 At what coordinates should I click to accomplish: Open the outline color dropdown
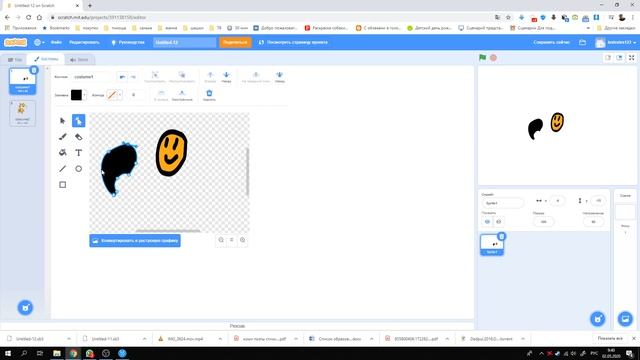120,95
